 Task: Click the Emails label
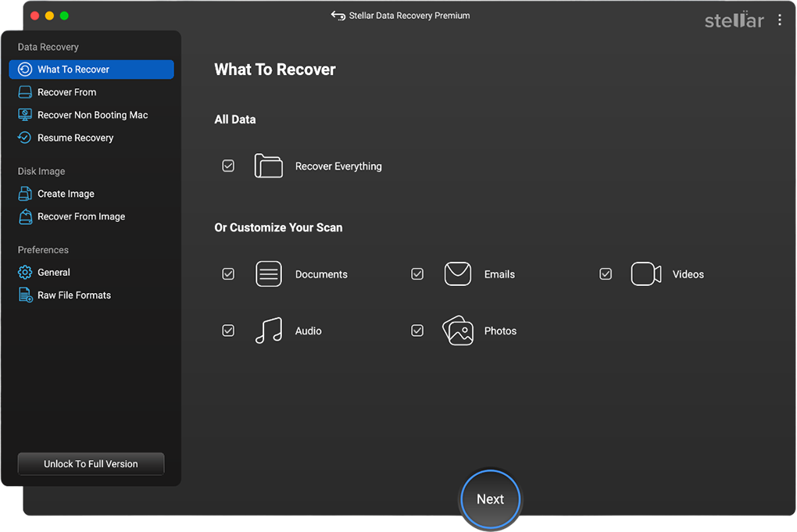tap(499, 274)
